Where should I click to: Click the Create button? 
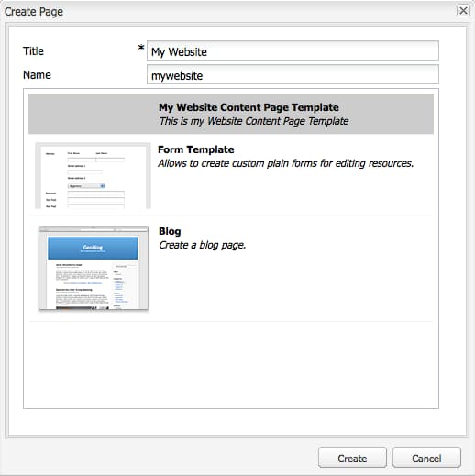[x=352, y=458]
